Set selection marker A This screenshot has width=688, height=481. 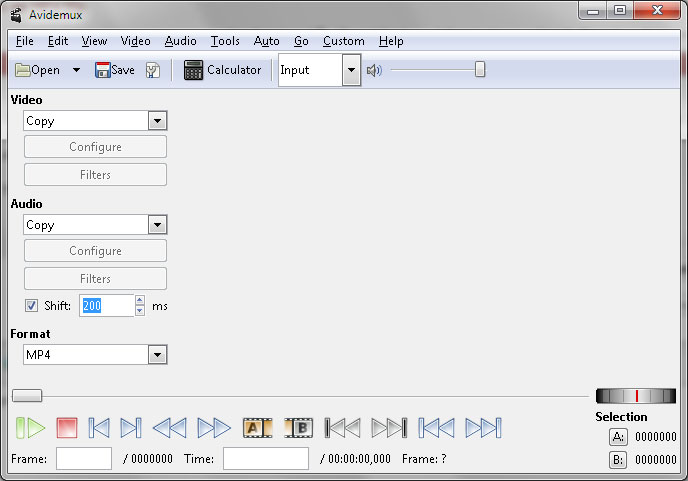pyautogui.click(x=258, y=428)
